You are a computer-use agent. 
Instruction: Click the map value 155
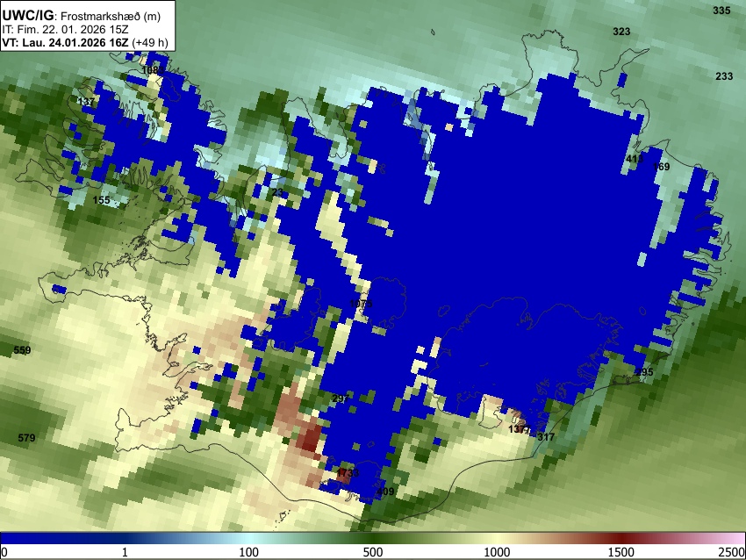pyautogui.click(x=101, y=200)
